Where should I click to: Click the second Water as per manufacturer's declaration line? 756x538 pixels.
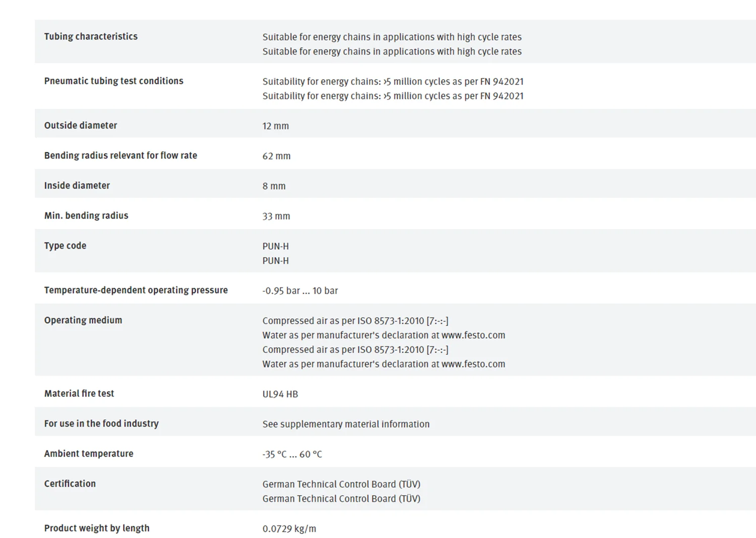tap(384, 364)
